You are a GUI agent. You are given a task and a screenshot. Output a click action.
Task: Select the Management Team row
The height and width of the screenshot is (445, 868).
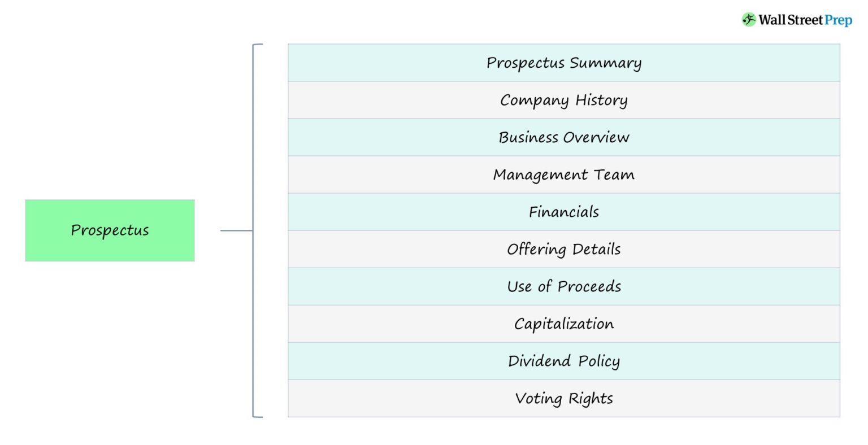click(x=564, y=174)
